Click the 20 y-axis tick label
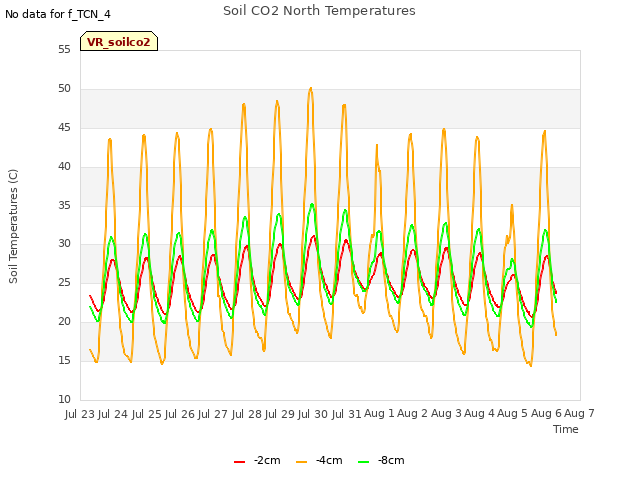Viewport: 640px width, 480px height. (64, 322)
